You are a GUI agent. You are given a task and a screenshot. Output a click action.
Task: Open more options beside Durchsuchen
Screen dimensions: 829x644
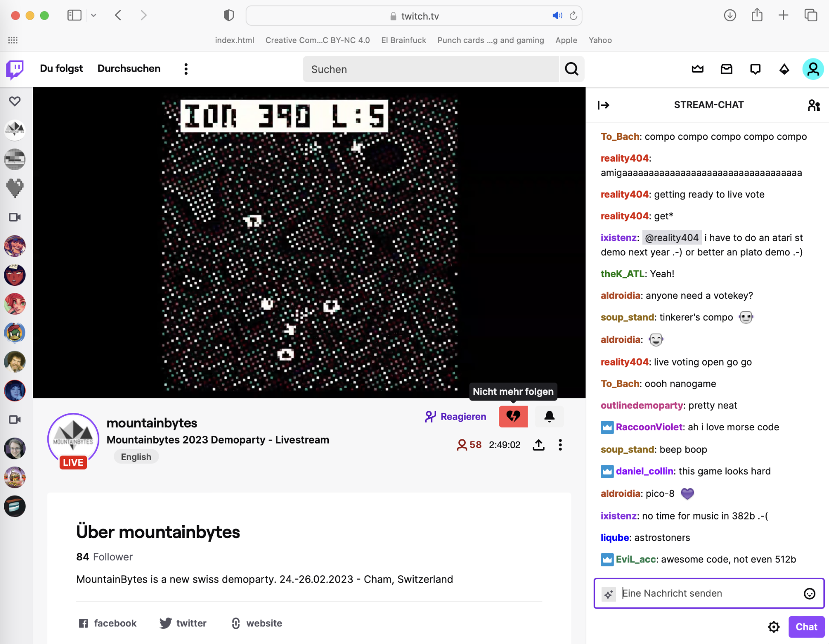pyautogui.click(x=186, y=69)
